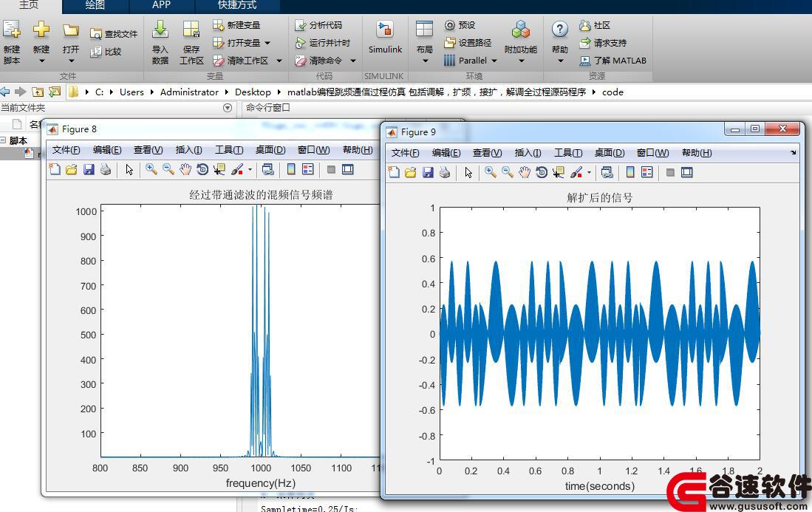Expand Open Variable (打开变量) dropdown arrow

[x=267, y=43]
